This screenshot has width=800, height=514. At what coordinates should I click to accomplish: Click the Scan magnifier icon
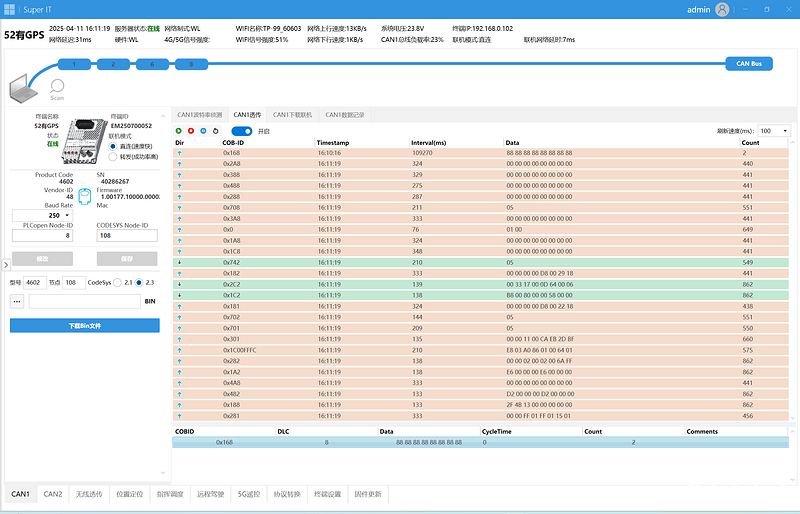click(x=57, y=87)
